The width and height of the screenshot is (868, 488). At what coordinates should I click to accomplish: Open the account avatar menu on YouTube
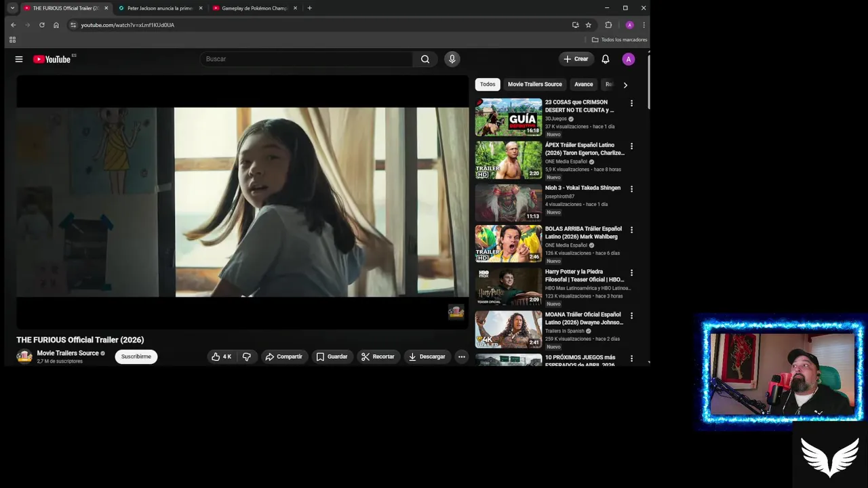click(x=629, y=59)
